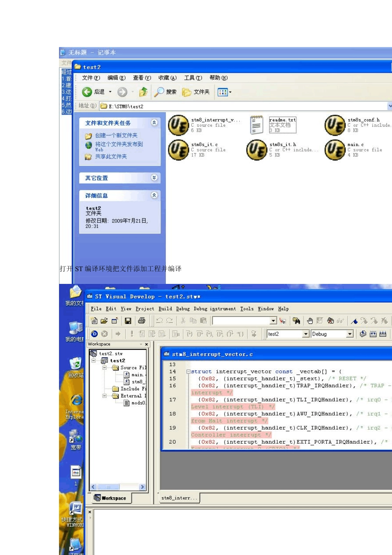
Task: Select the main.c file icon in Explorer
Action: [x=335, y=150]
